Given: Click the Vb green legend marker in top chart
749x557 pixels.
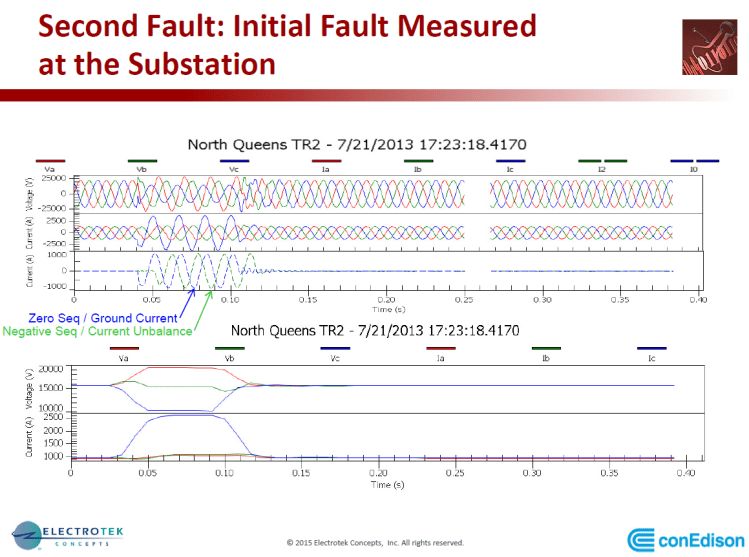Looking at the screenshot, I should click(x=142, y=161).
